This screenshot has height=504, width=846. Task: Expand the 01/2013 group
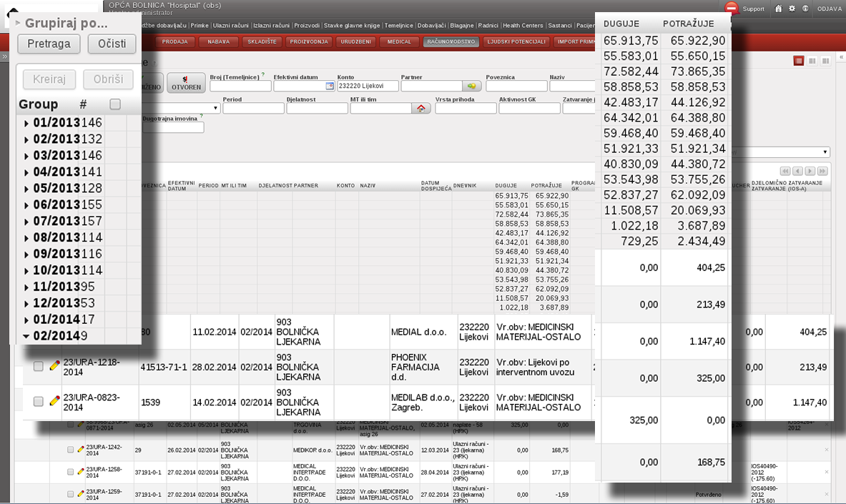coord(26,124)
